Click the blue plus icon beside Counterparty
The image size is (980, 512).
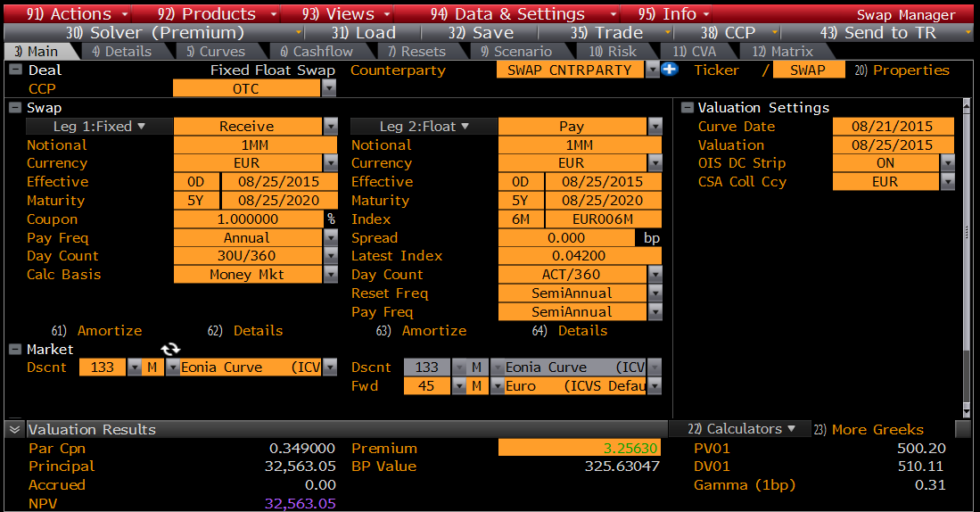669,70
